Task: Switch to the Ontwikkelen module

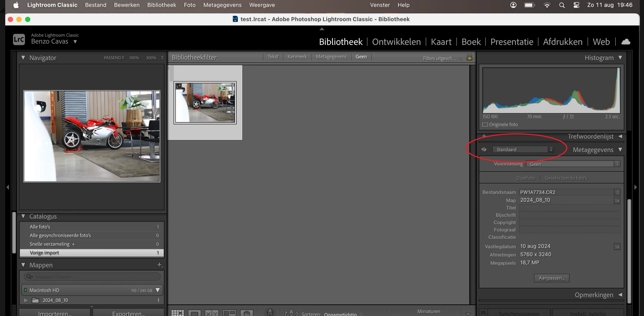Action: point(396,42)
